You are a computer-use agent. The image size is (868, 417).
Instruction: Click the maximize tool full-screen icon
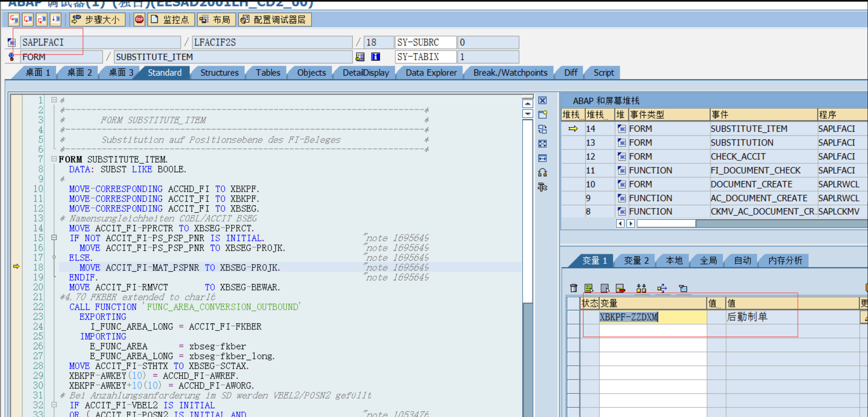pos(542,144)
